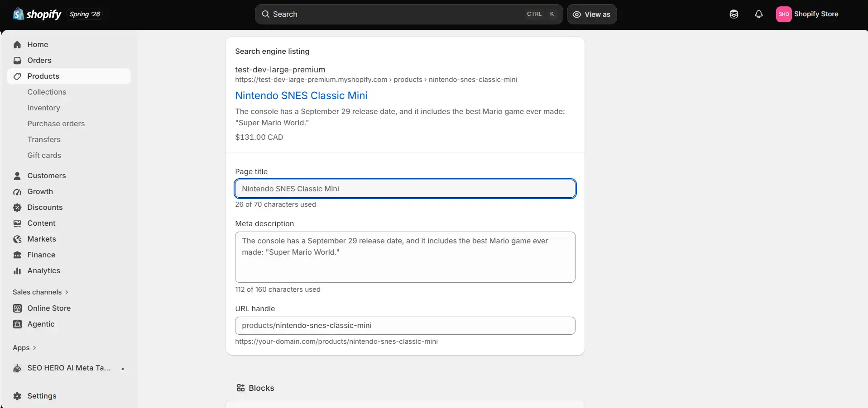Viewport: 868px width, 408px height.
Task: Click into the URL handle field
Action: click(405, 326)
